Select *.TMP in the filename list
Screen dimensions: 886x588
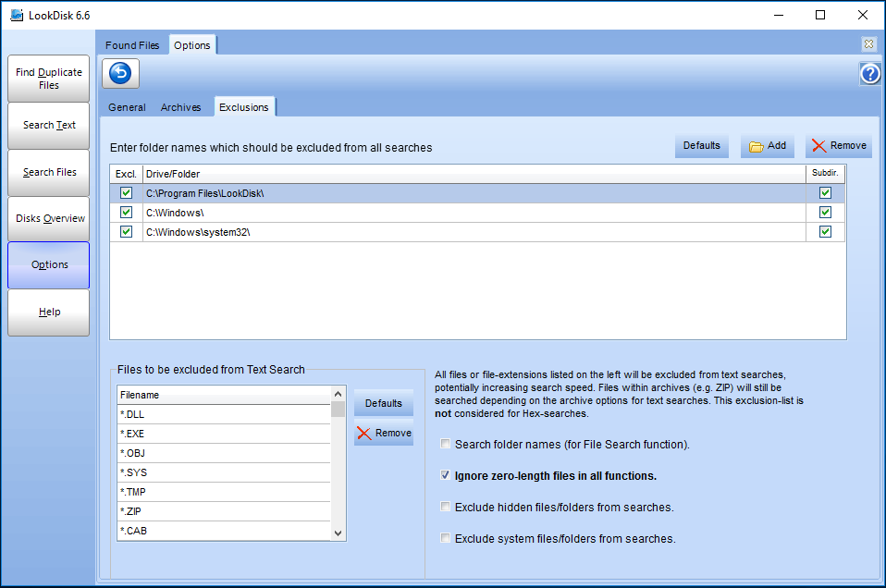[x=224, y=492]
